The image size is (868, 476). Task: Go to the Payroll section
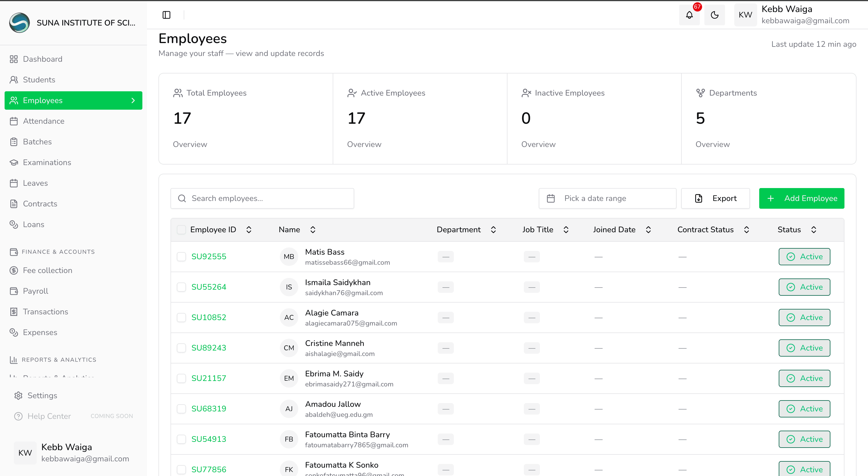[x=35, y=291]
